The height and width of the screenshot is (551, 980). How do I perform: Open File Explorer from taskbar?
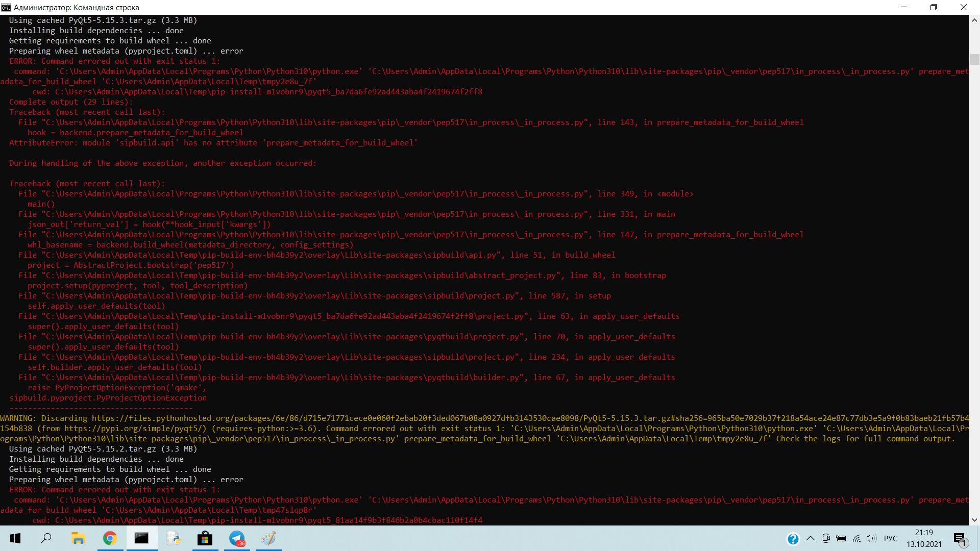(x=78, y=538)
